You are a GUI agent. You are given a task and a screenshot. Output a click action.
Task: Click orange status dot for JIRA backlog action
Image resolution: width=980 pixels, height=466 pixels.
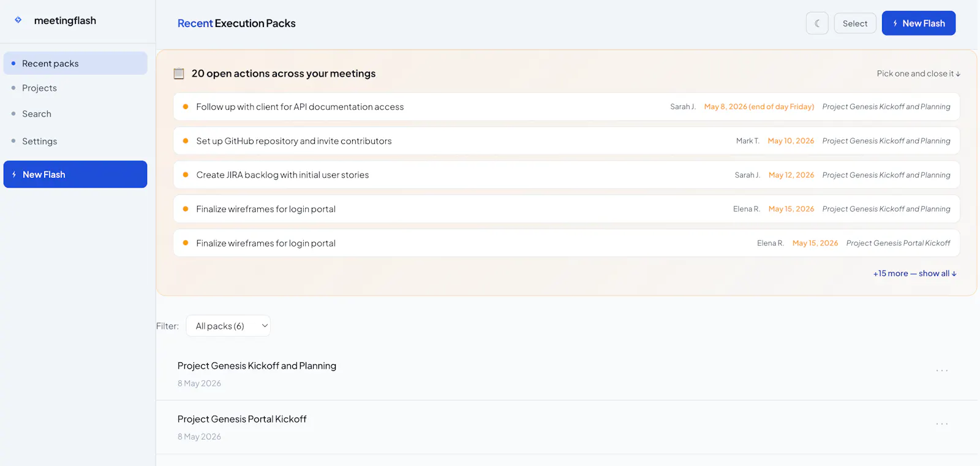click(186, 175)
